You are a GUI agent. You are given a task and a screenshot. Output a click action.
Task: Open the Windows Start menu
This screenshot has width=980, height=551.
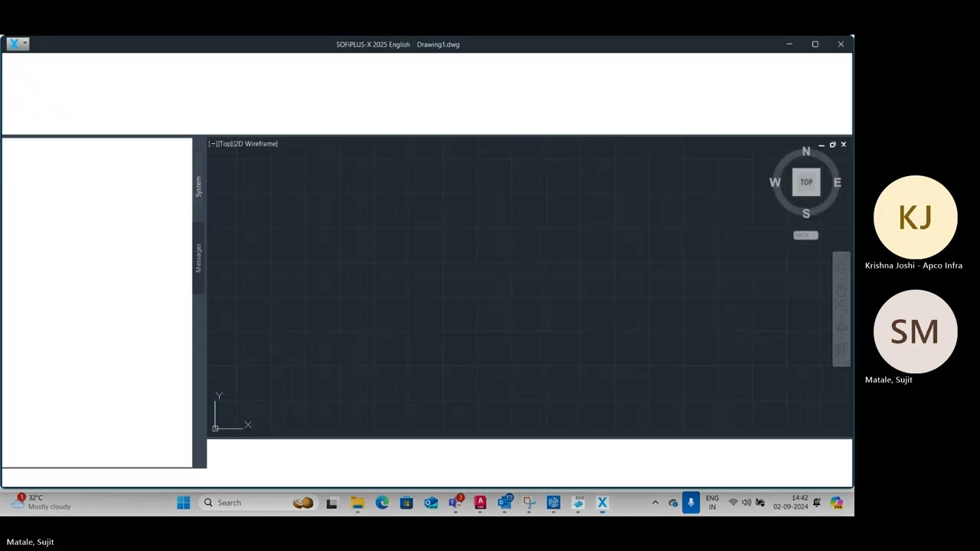coord(184,503)
